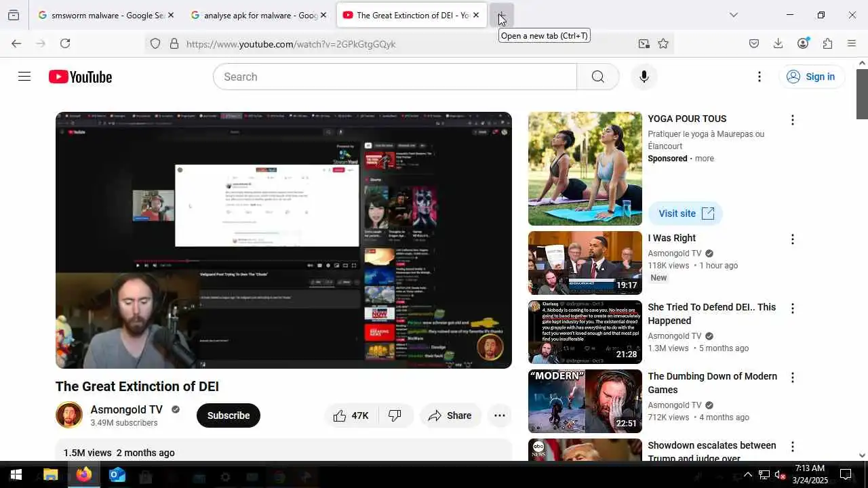The image size is (868, 488).
Task: Click the YouTube search magnifier button
Action: click(597, 77)
